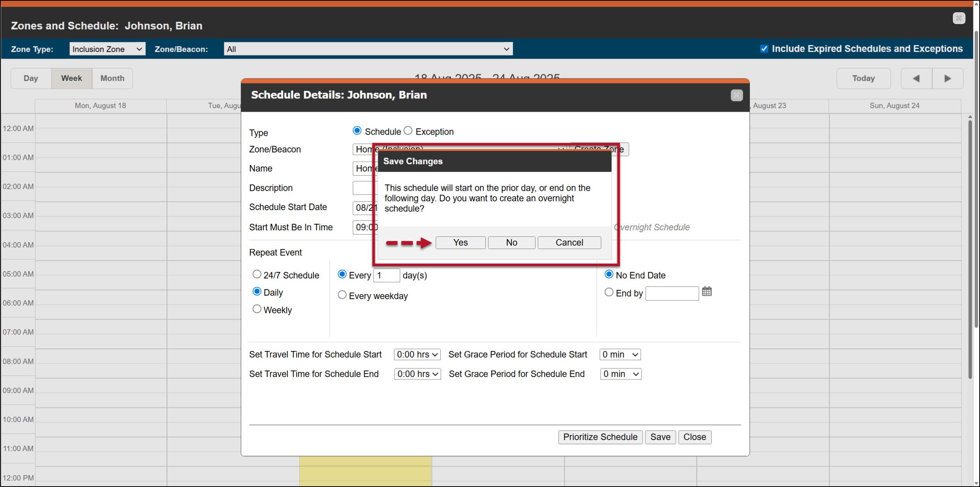
Task: Open Grace Period for Schedule End dropdown
Action: 621,374
